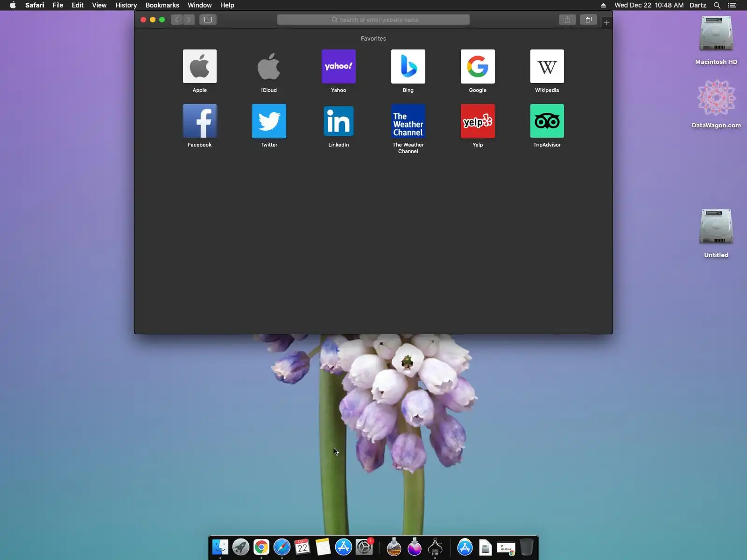Viewport: 747px width, 560px height.
Task: Open the Trash from the Dock
Action: click(x=527, y=547)
